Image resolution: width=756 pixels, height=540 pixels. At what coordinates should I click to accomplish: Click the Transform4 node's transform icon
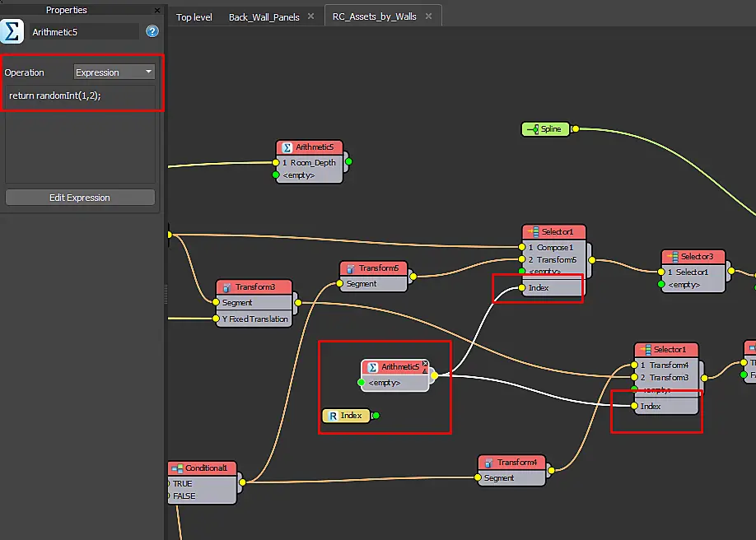pos(489,463)
